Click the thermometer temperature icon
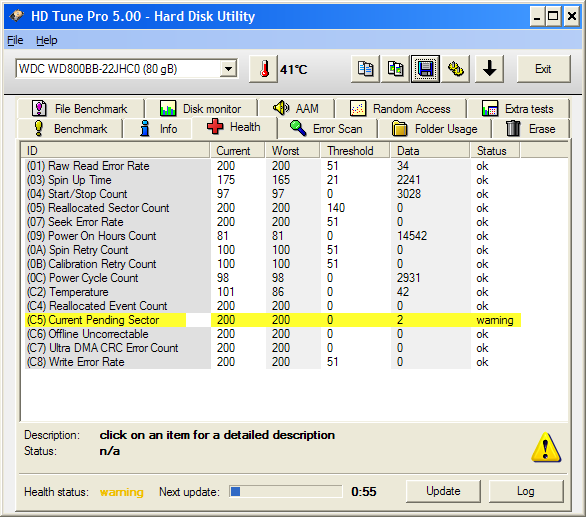586x517 pixels. pos(263,69)
